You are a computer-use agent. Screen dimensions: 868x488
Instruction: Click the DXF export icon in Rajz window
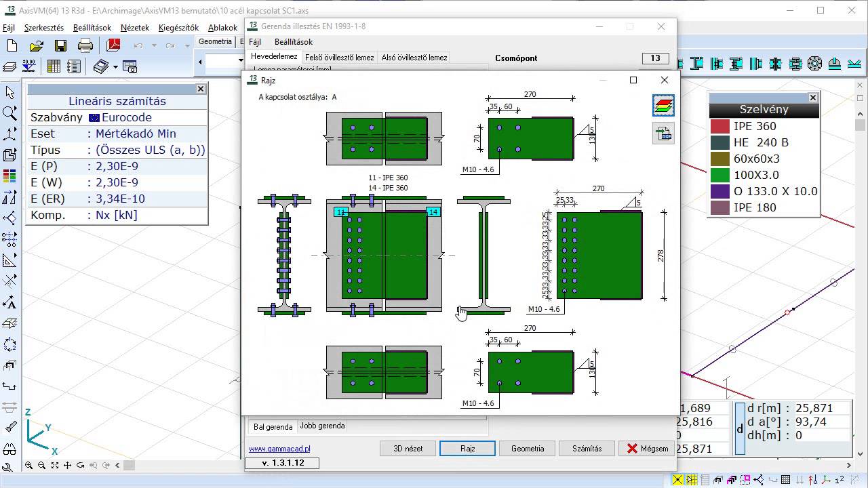click(663, 133)
